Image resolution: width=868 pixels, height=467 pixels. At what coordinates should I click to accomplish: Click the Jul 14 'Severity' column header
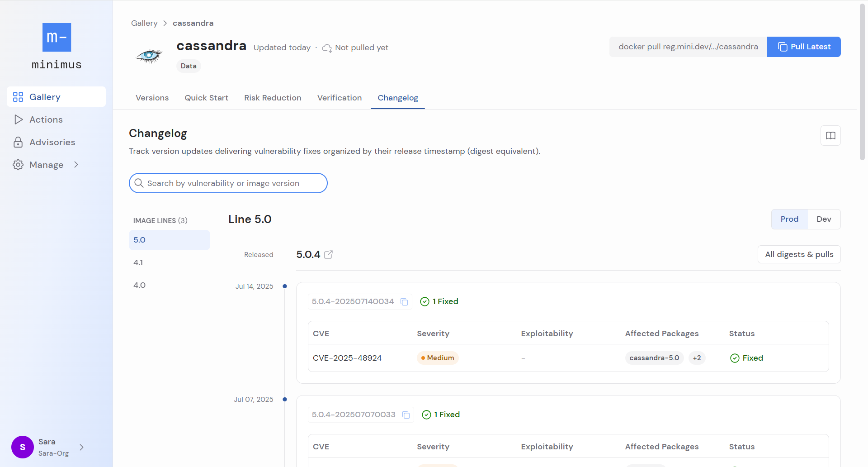(x=433, y=334)
